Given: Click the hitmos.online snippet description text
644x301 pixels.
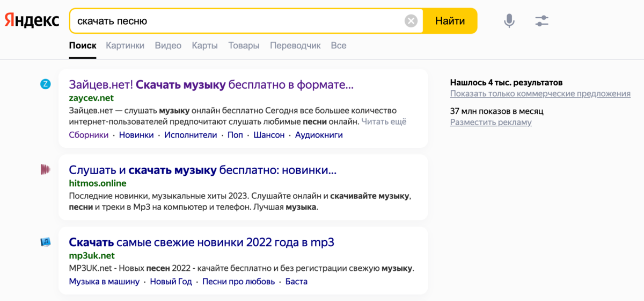Looking at the screenshot, I should (x=240, y=201).
